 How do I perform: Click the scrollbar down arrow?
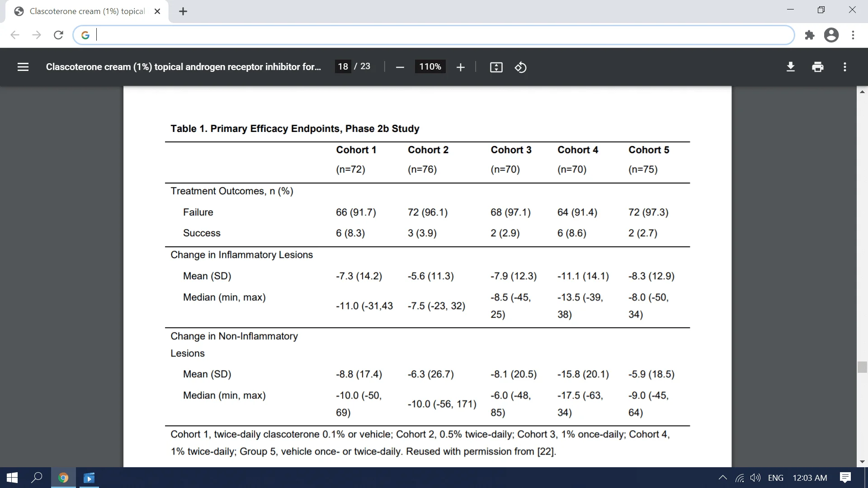862,462
